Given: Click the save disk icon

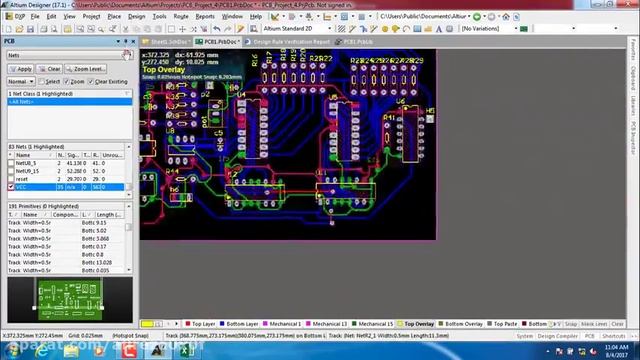Looking at the screenshot, I should tap(30, 29).
